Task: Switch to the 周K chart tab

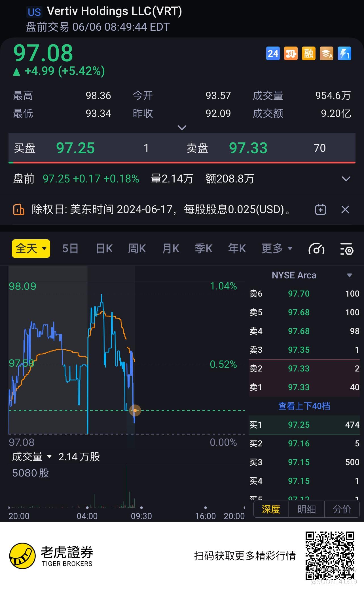Action: 137,249
